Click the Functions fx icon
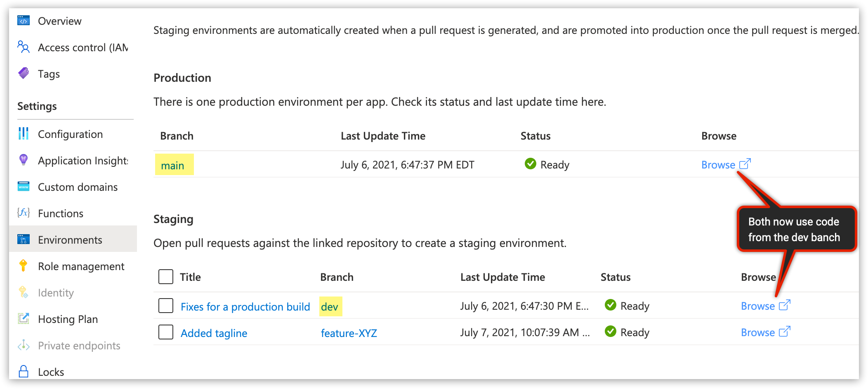The image size is (868, 389). [24, 213]
